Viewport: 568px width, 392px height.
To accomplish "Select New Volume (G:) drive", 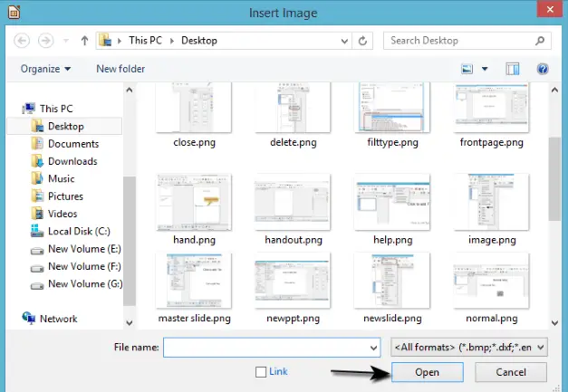I will [85, 283].
